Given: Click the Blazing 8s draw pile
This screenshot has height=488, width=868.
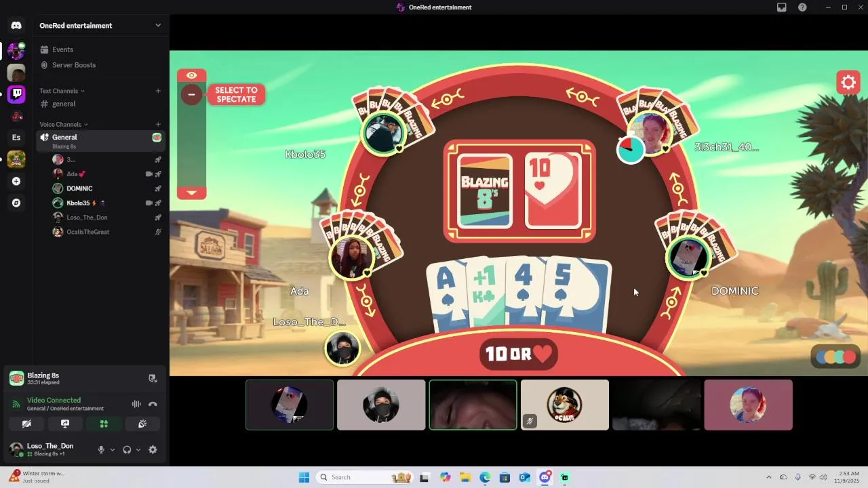Looking at the screenshot, I should (485, 191).
